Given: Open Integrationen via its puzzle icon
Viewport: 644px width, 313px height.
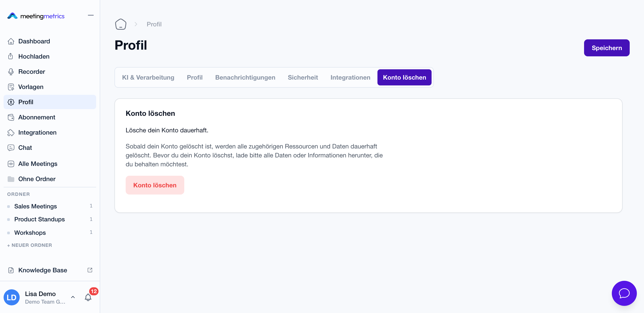Looking at the screenshot, I should [x=11, y=133].
